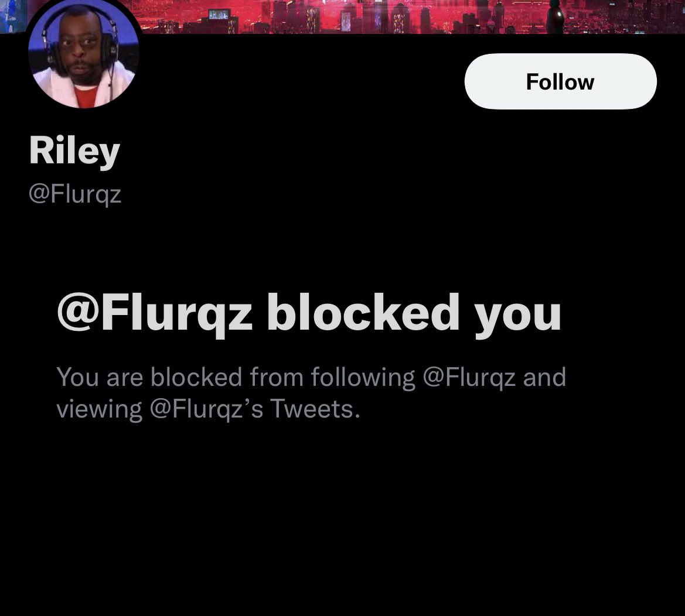Click @Flurqz's mention before the word Tweets
Image resolution: width=685 pixels, height=616 pixels.
click(x=206, y=409)
